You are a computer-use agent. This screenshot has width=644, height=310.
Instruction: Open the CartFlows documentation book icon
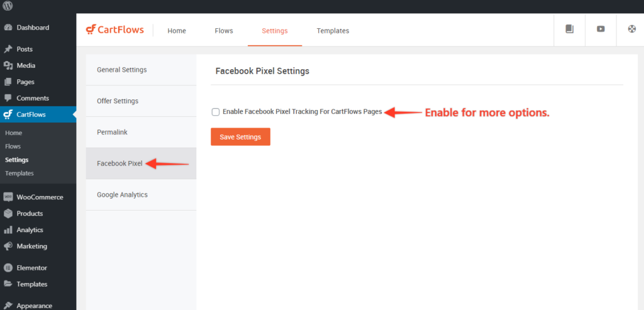(x=569, y=29)
